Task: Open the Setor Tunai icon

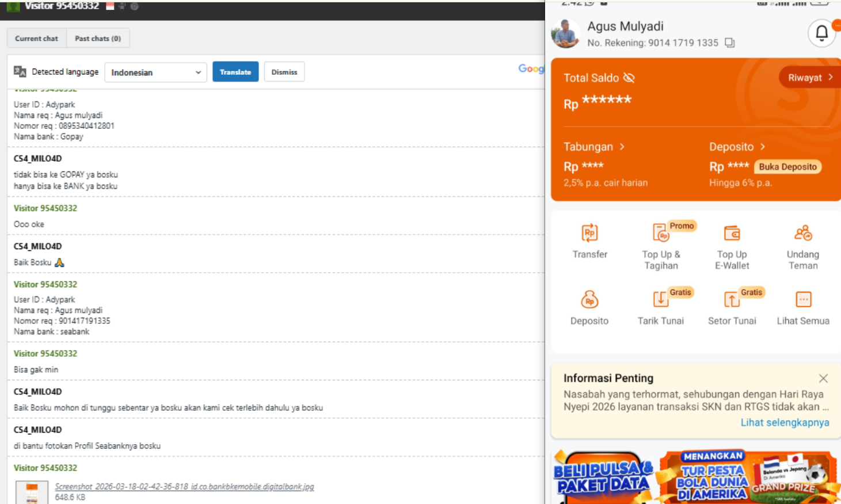Action: pyautogui.click(x=732, y=300)
